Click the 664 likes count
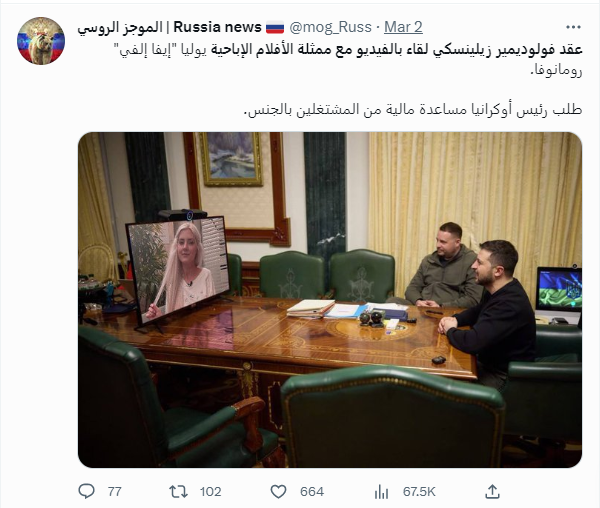The width and height of the screenshot is (600, 508). coord(312,492)
